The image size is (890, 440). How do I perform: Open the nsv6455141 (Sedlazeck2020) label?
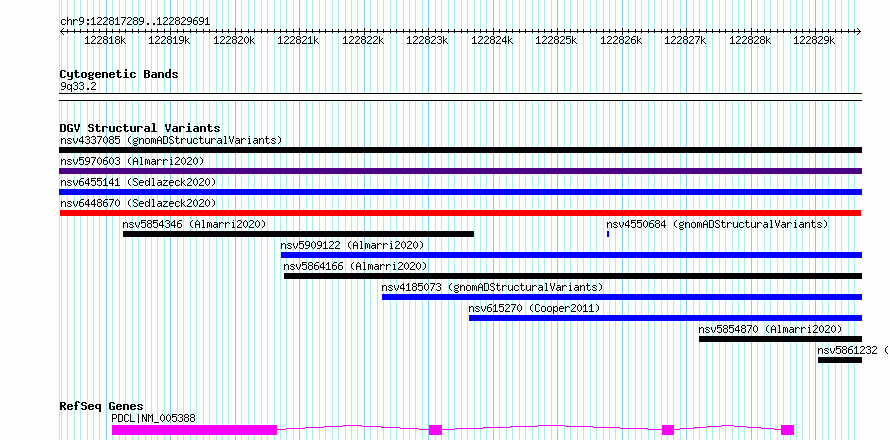point(138,182)
